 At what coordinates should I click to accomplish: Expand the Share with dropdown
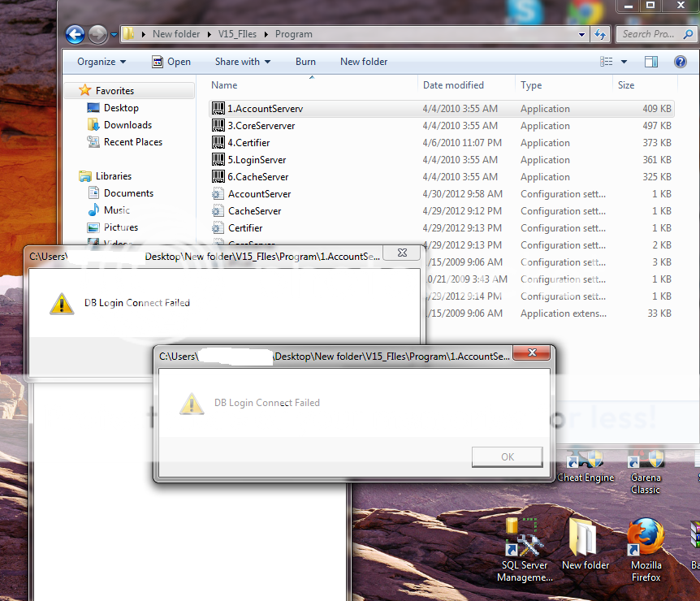(x=242, y=62)
